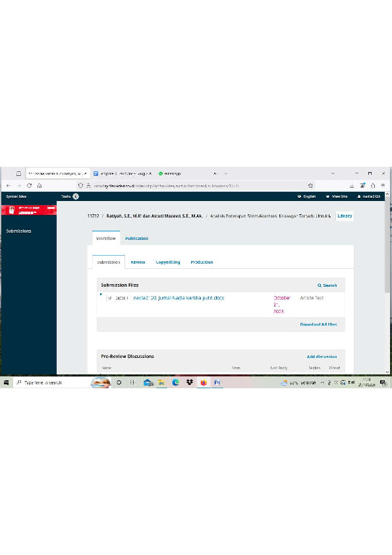Expand the submission file row arrow
This screenshot has height=555, width=392.
click(x=101, y=294)
